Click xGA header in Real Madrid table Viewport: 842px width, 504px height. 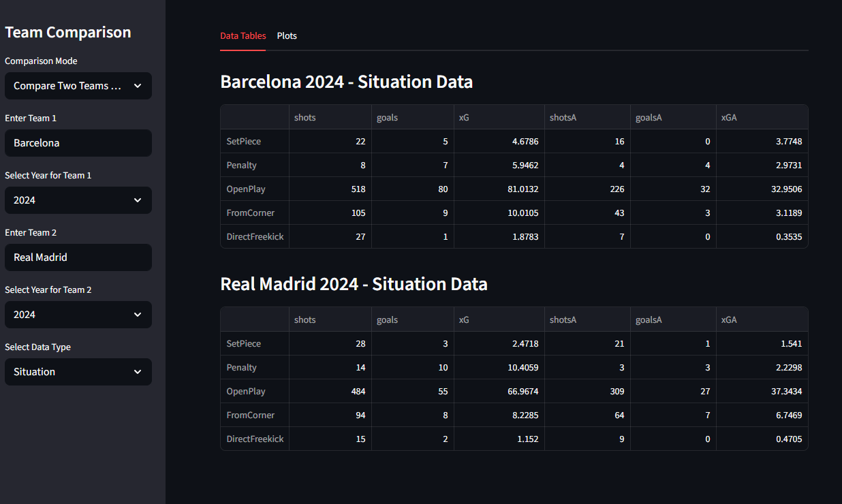(x=761, y=320)
